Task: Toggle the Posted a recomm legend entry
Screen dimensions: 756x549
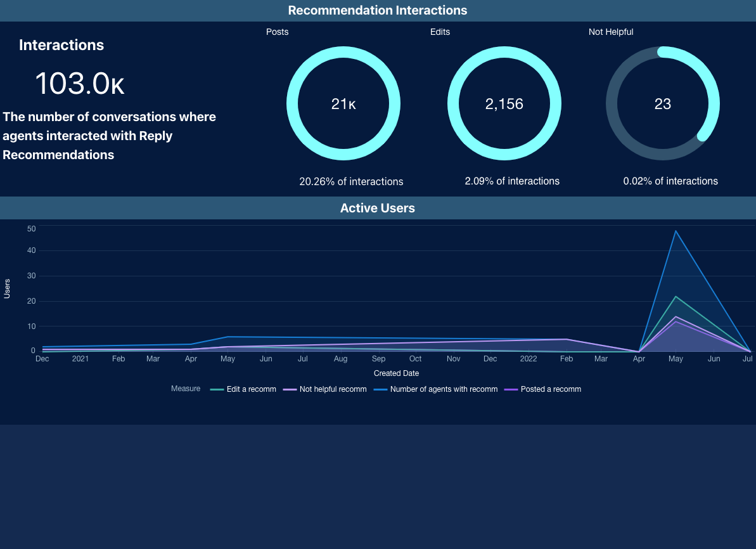Action: tap(550, 389)
